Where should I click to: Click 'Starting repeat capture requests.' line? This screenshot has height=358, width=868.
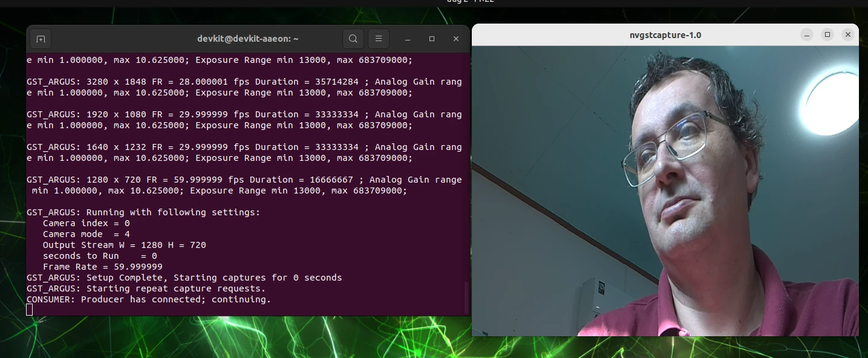coord(146,288)
